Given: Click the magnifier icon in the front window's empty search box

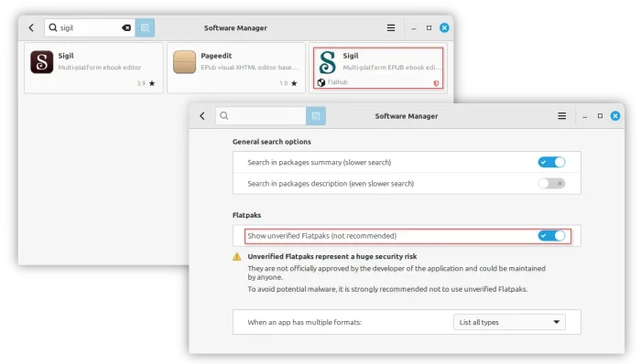Looking at the screenshot, I should [224, 116].
